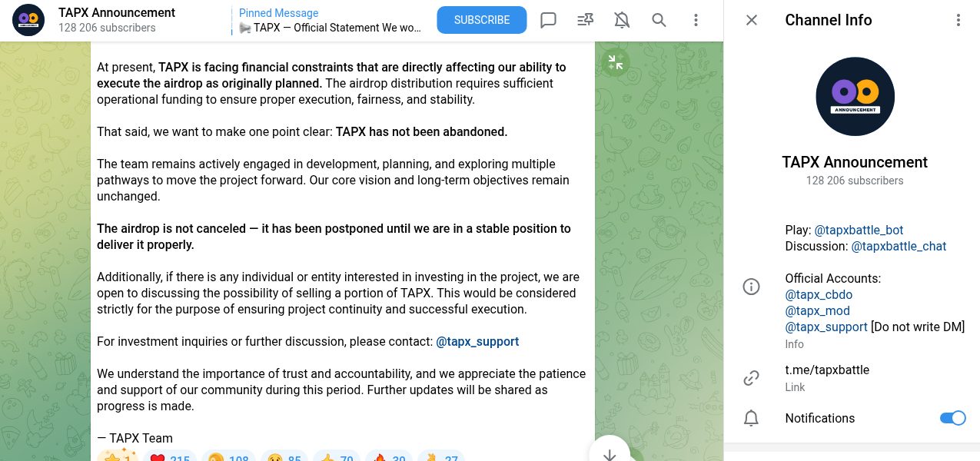Click the @tapx_support mention in the message
This screenshot has height=461, width=980.
click(477, 341)
